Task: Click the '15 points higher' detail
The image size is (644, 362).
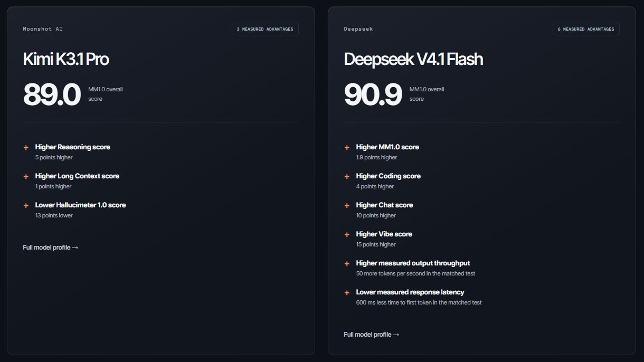Action: tap(376, 245)
